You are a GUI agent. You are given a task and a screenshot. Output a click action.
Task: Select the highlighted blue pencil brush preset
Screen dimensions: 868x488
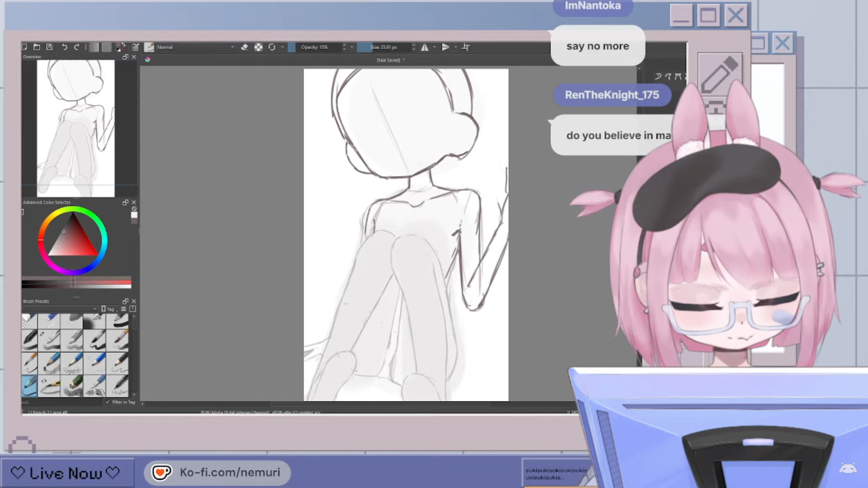pos(30,386)
